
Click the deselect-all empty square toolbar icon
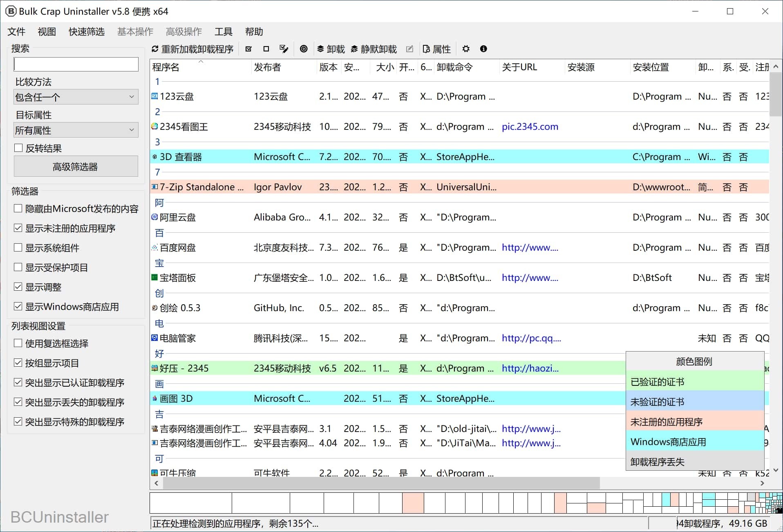266,49
